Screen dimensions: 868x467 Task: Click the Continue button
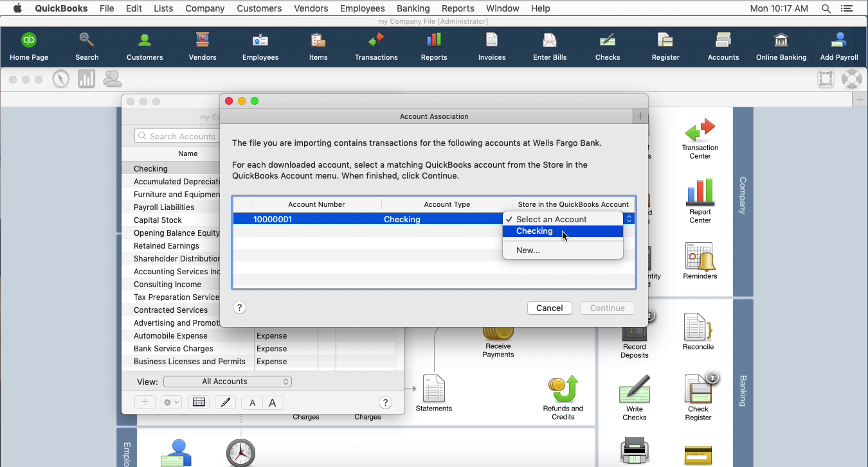pos(608,308)
